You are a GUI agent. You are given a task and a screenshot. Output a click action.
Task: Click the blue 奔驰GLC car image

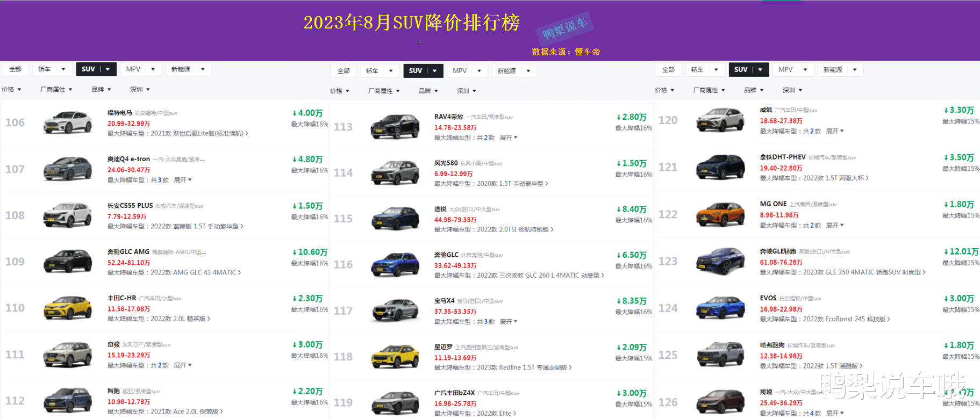(x=395, y=265)
